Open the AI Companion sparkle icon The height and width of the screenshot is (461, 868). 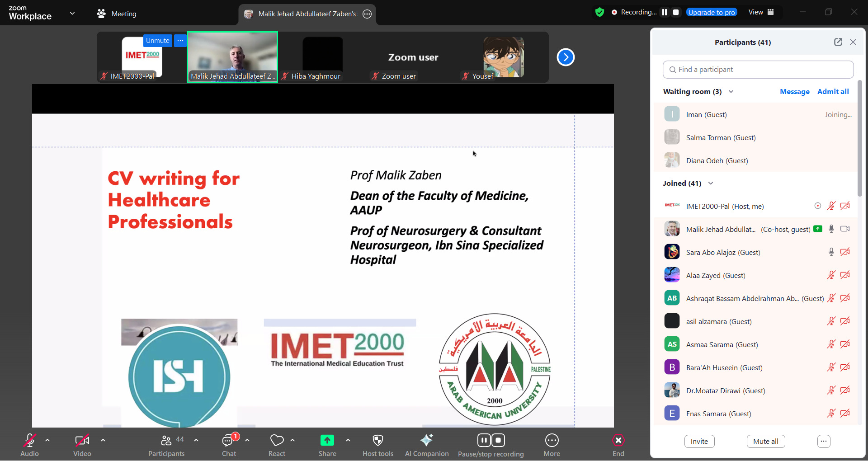(x=426, y=440)
